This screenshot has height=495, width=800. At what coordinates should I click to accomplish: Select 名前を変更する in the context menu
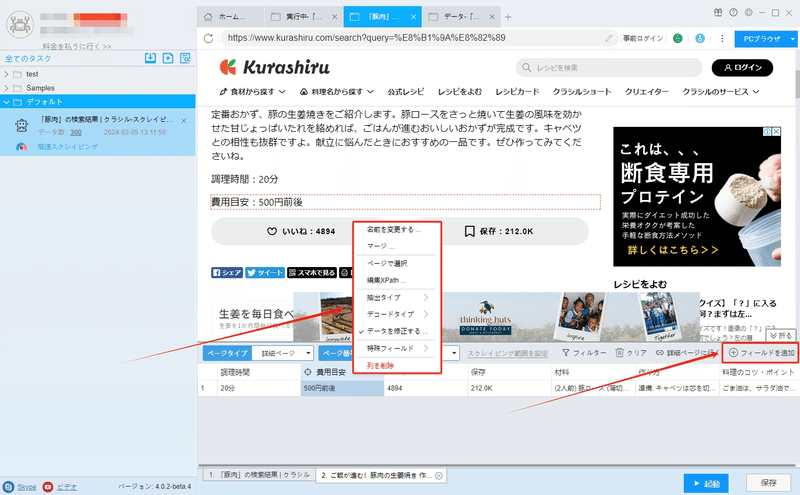(393, 230)
